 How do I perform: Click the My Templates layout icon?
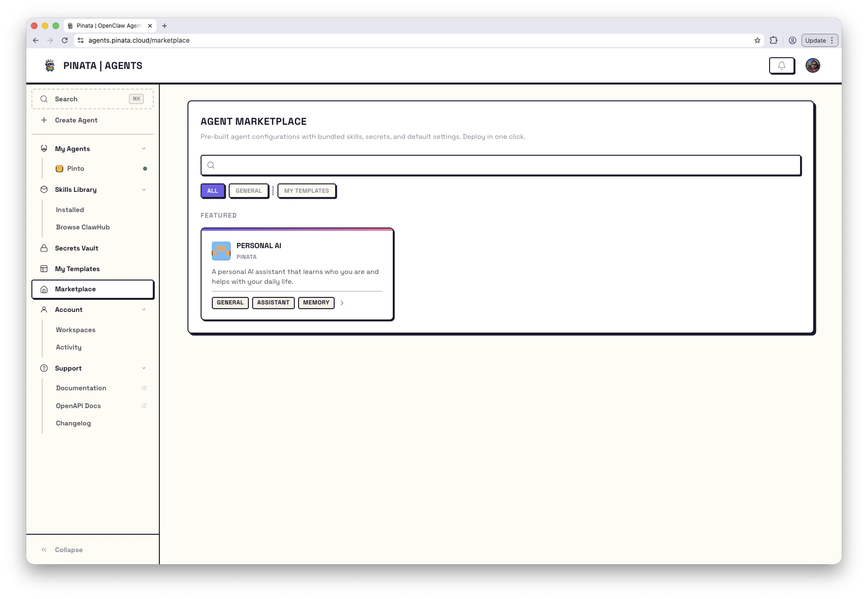pyautogui.click(x=44, y=269)
